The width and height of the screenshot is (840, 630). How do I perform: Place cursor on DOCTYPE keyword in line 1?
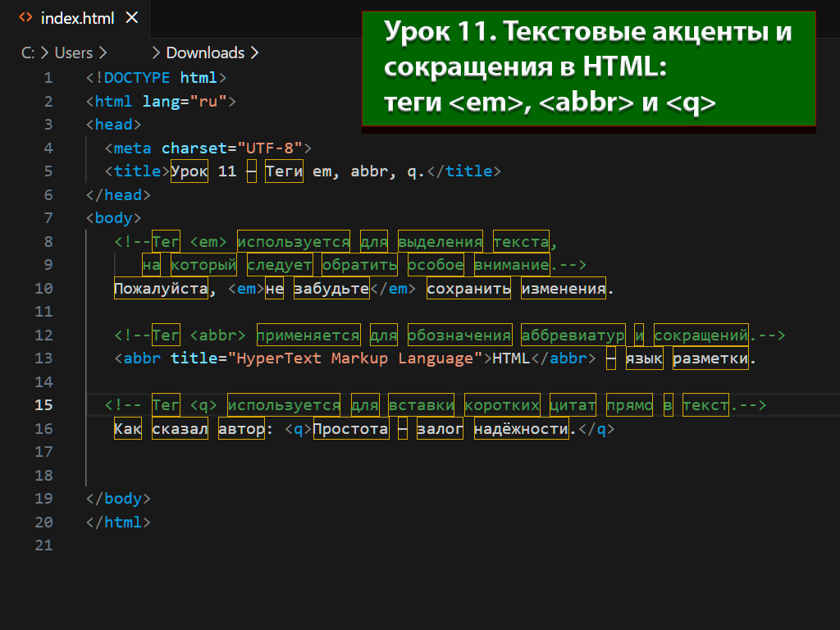pyautogui.click(x=137, y=78)
